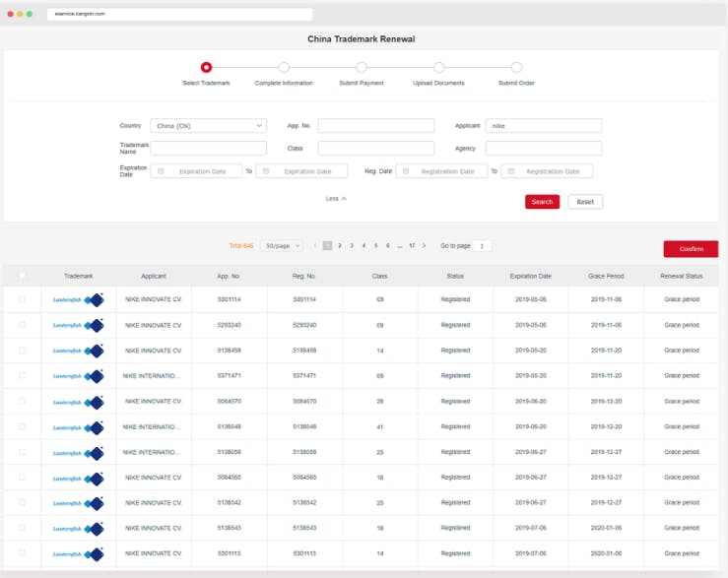Viewport: 728px width, 578px height.
Task: Collapse filters with the Less toggle
Action: 336,199
